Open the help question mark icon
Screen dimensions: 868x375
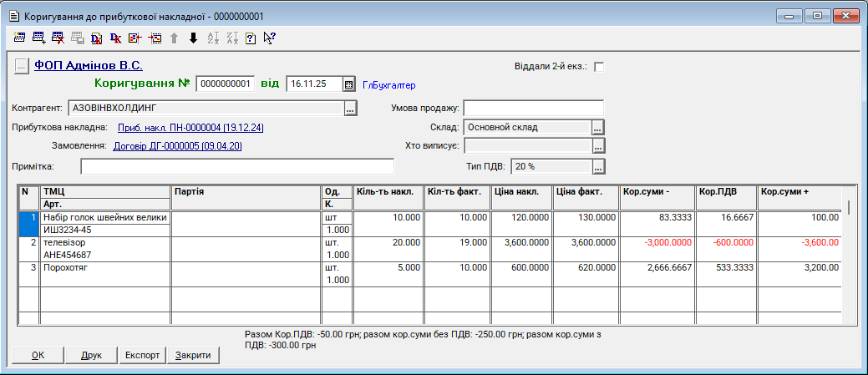coord(251,38)
